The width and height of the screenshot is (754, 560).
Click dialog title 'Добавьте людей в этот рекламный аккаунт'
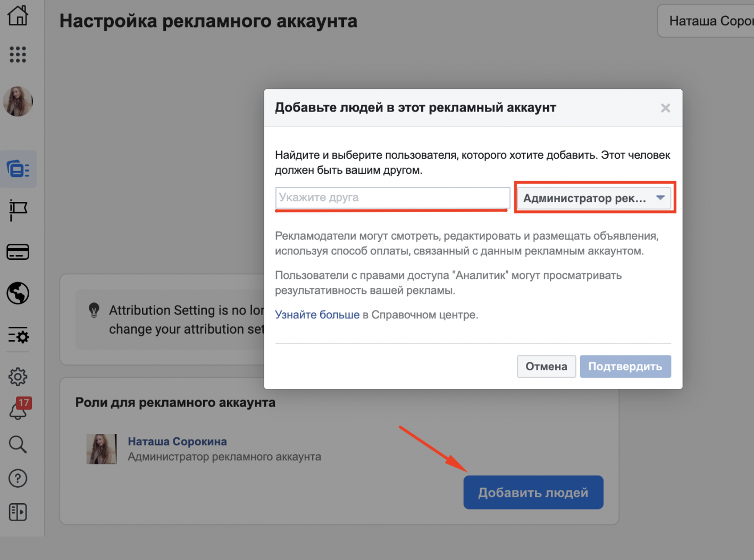click(x=416, y=108)
